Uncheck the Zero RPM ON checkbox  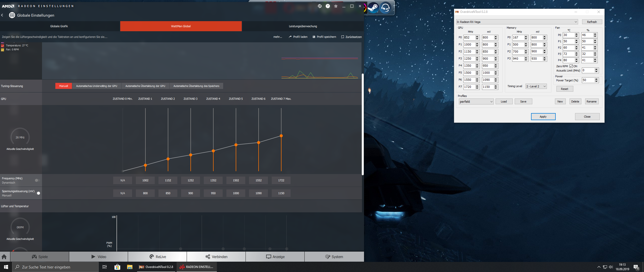click(571, 66)
